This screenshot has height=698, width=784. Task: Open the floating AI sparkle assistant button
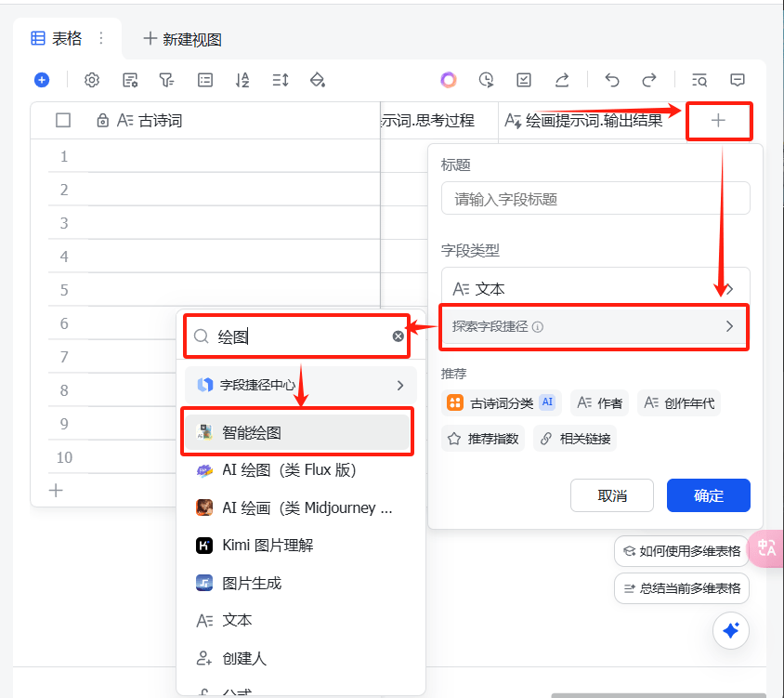coord(730,630)
